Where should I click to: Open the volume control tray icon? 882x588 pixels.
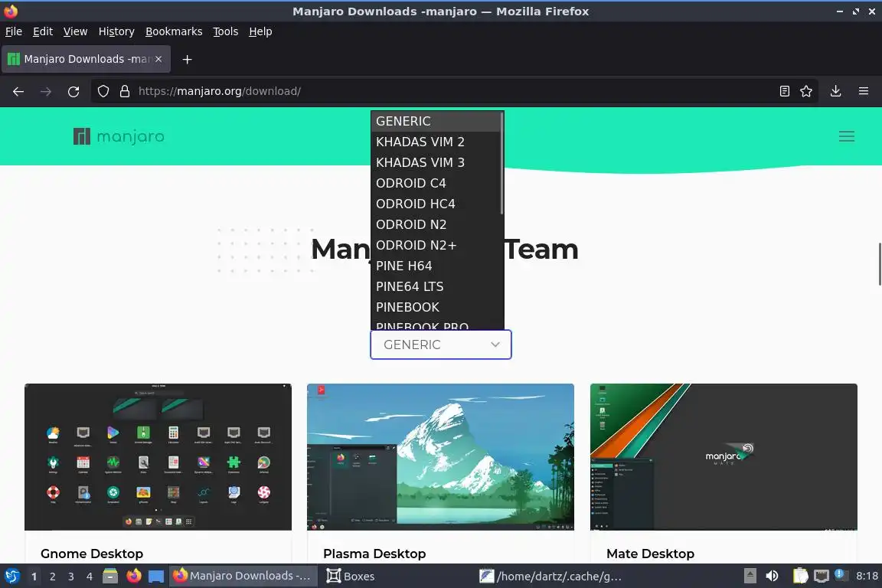773,577
